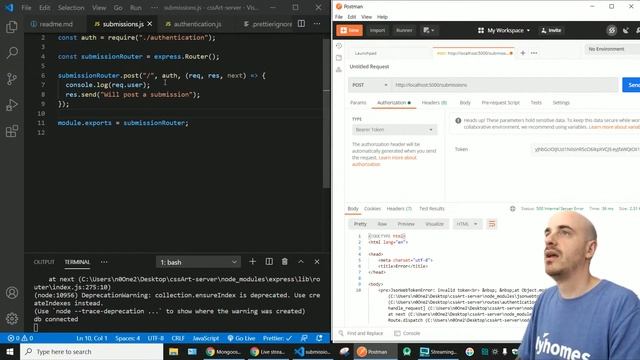Select the Preview response view
The height and width of the screenshot is (360, 640).
click(x=406, y=224)
